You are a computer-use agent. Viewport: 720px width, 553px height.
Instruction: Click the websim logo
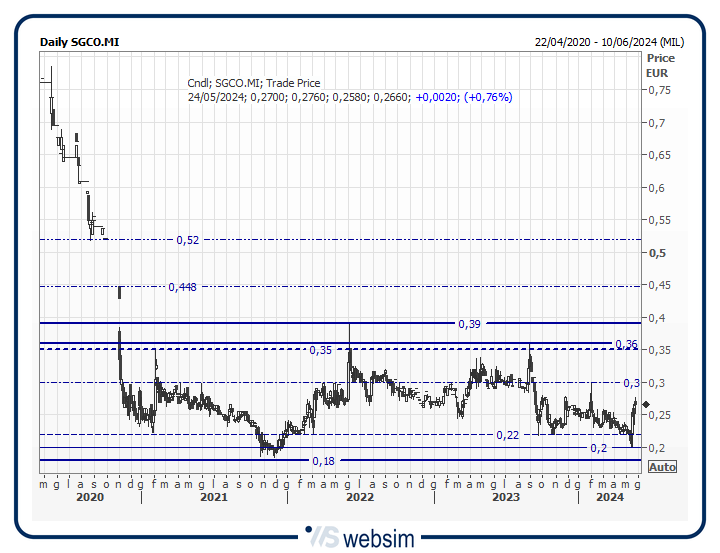pos(359,536)
